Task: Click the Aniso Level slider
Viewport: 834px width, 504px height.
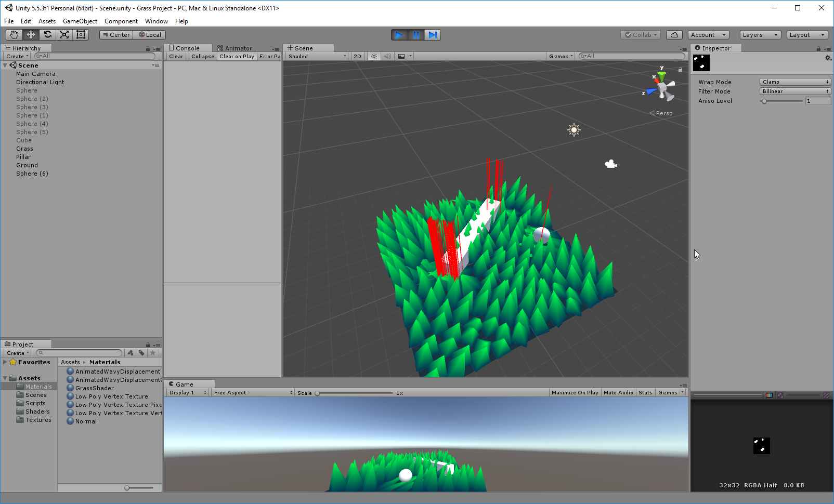Action: tap(783, 101)
